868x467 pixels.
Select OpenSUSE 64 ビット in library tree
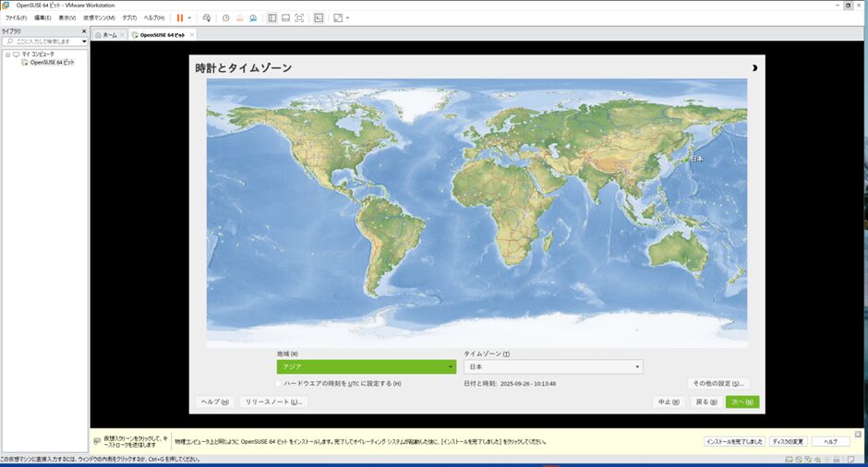pos(52,63)
